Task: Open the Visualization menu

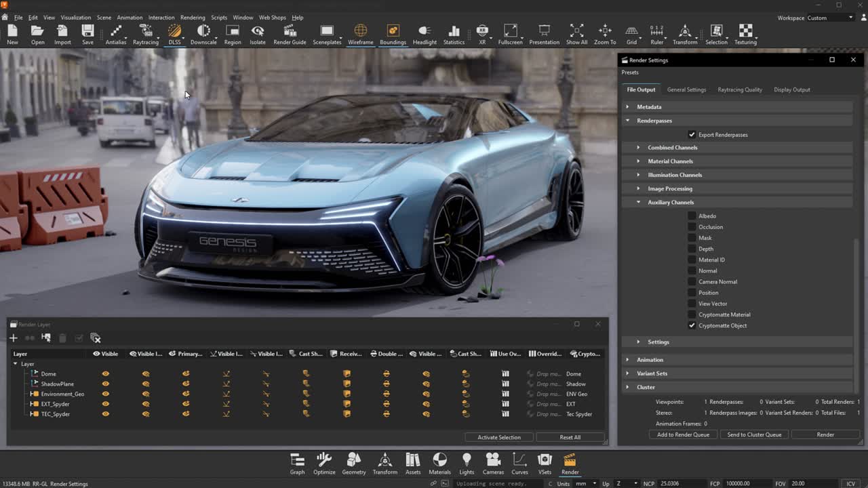Action: [75, 18]
